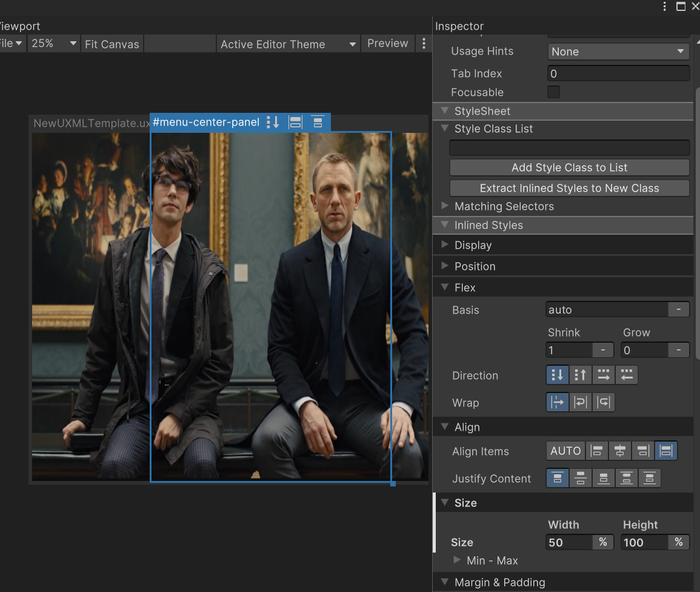
Task: Expand the Min - Max foldout
Action: [x=457, y=560]
